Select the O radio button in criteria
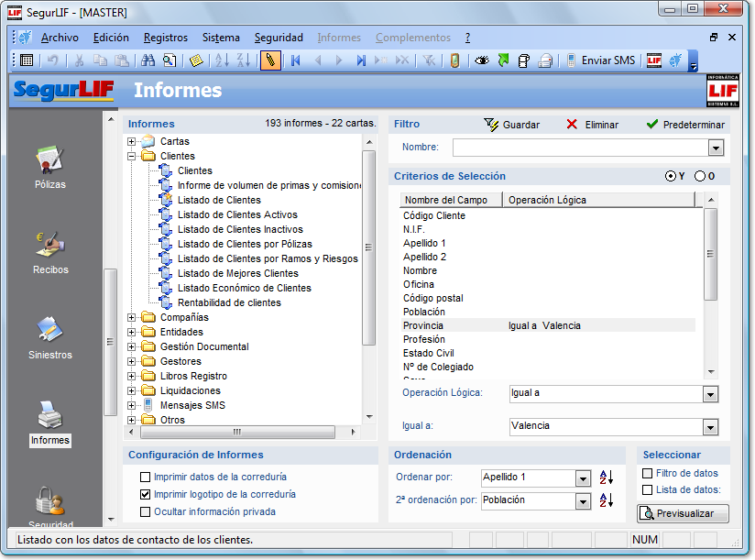Screen dimensions: 755x560 tap(700, 176)
